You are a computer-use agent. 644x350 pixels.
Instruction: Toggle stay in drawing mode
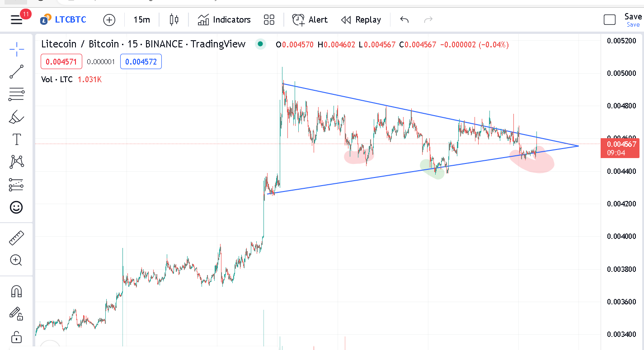17,314
